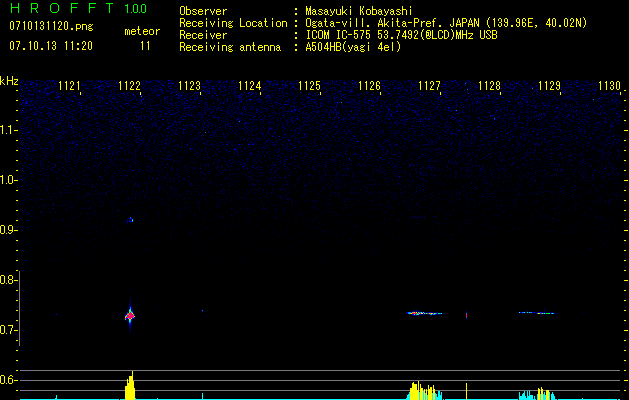Viewport: 629px width, 400px height.
Task: Click the 1123 time axis marker
Action: [189, 86]
